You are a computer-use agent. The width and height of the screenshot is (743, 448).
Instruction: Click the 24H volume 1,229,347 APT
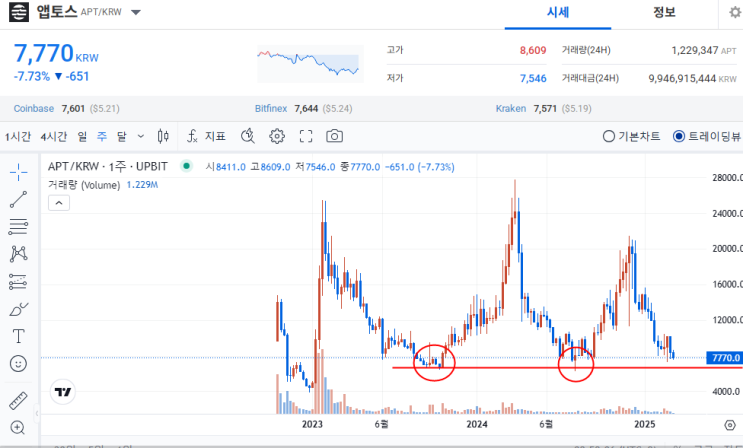click(x=704, y=50)
